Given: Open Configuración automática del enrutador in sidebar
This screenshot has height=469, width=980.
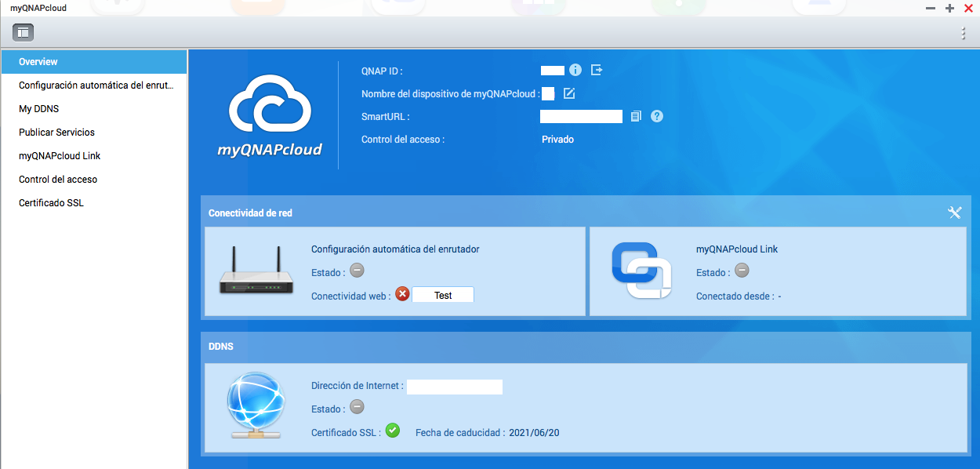Looking at the screenshot, I should click(x=96, y=85).
